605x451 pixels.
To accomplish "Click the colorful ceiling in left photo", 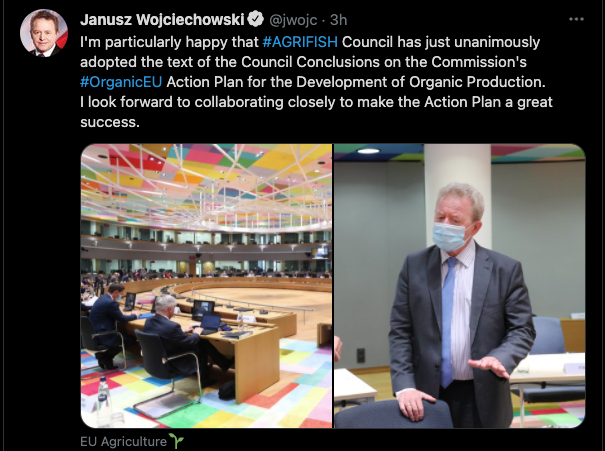I will 206,181.
